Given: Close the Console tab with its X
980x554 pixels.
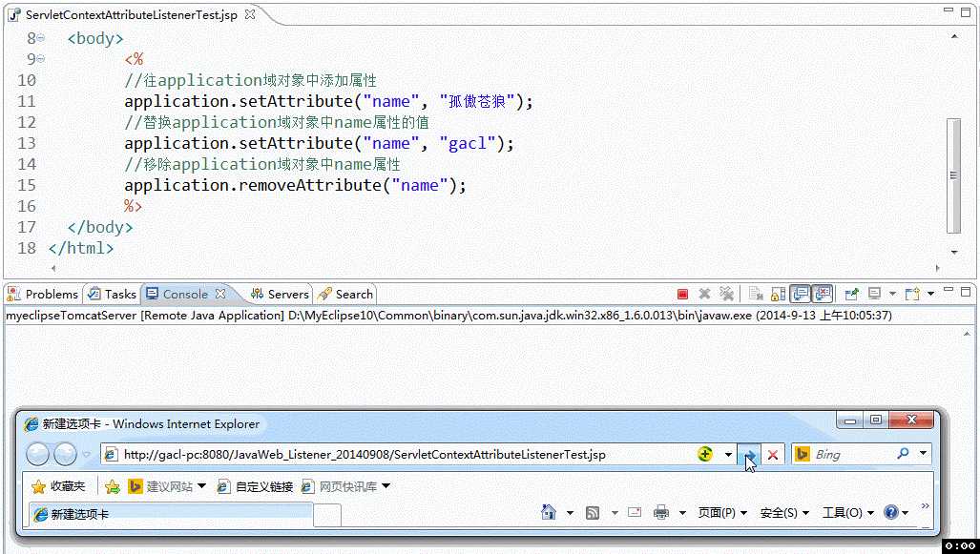Looking at the screenshot, I should [x=220, y=293].
